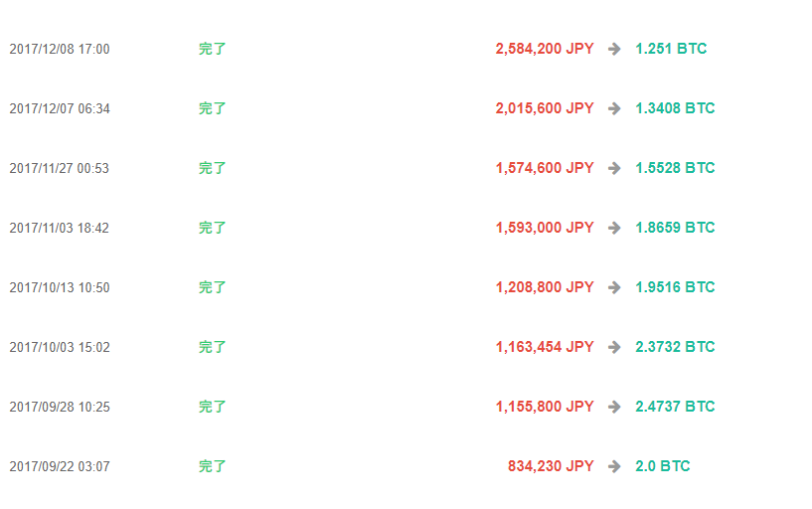Select the 2.3732 BTC amount
Viewport: 812px width, 509px height.
point(675,347)
